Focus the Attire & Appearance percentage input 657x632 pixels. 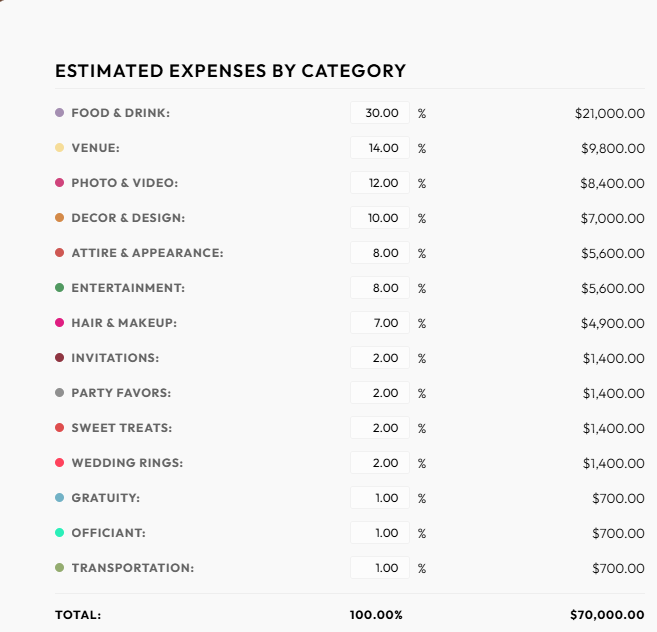tap(380, 253)
